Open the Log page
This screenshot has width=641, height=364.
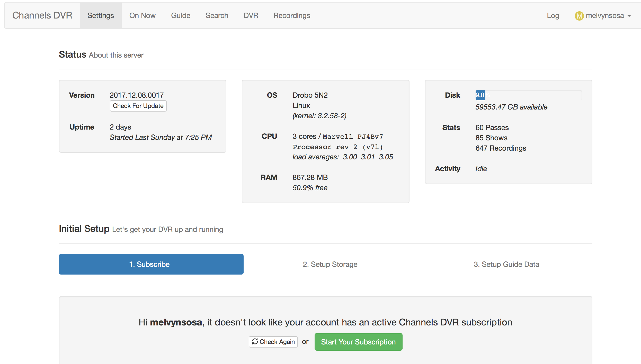tap(553, 16)
